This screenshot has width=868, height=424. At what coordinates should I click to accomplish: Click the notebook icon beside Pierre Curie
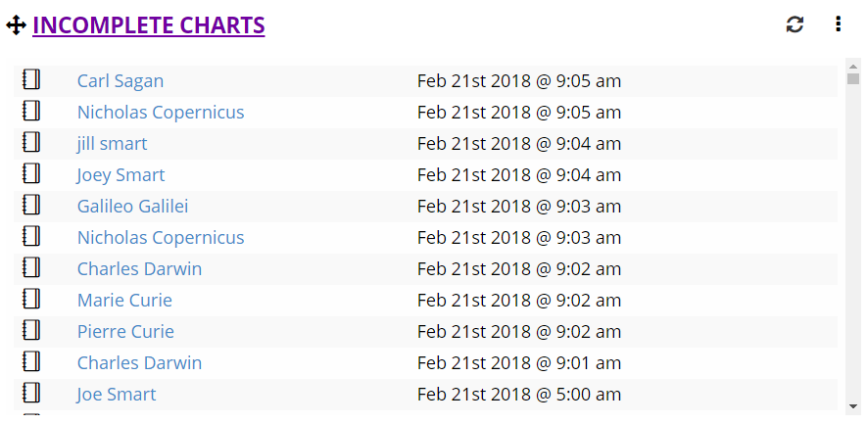(31, 330)
